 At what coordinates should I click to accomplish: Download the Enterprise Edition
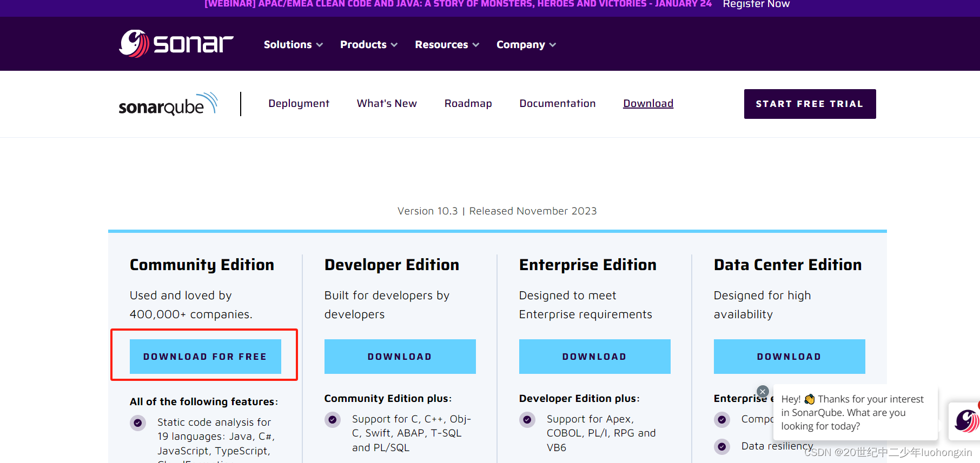tap(595, 357)
